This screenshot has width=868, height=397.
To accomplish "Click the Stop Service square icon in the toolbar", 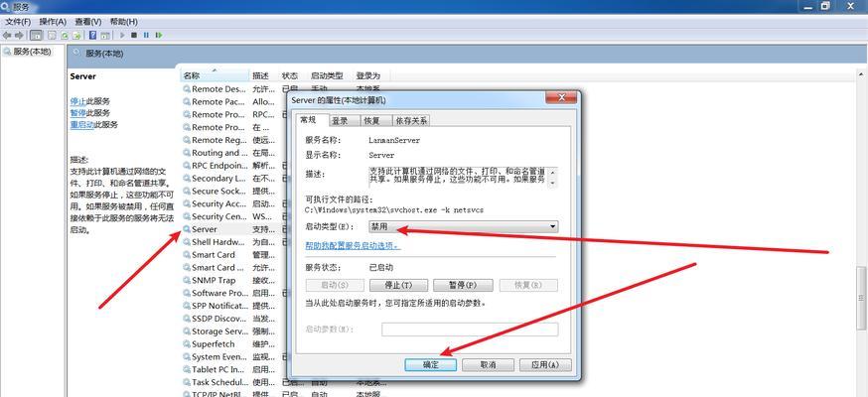I will (134, 35).
